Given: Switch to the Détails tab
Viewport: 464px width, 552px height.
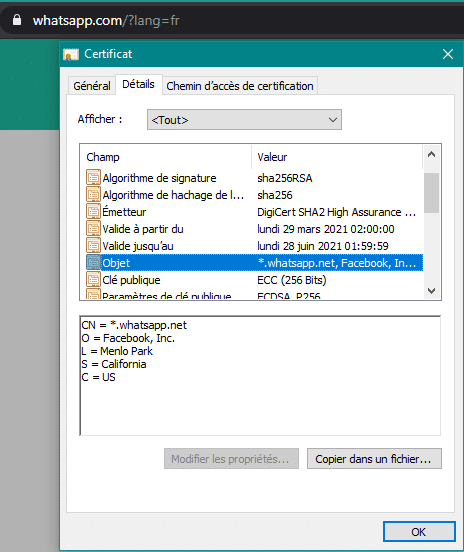Looking at the screenshot, I should click(x=138, y=84).
